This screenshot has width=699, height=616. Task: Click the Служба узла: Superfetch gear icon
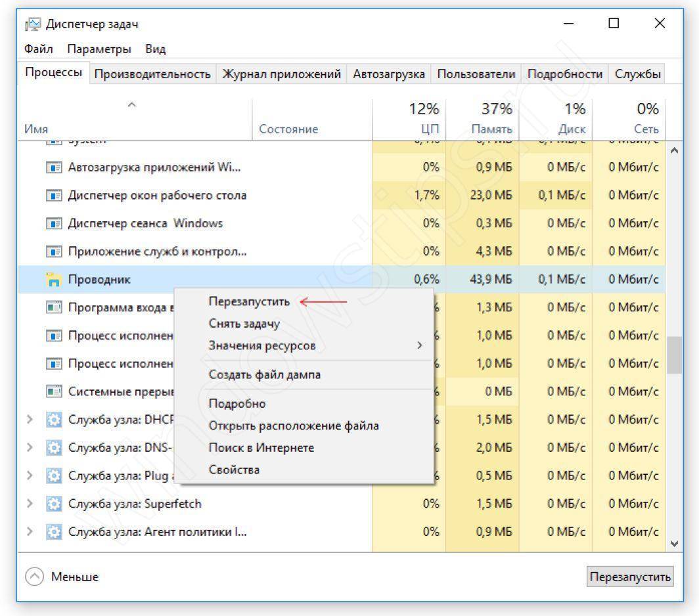[x=54, y=504]
